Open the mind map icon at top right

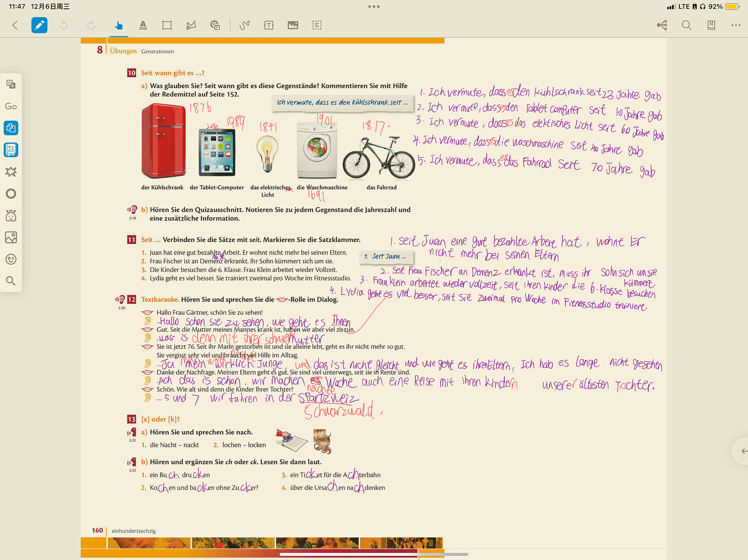pyautogui.click(x=662, y=25)
